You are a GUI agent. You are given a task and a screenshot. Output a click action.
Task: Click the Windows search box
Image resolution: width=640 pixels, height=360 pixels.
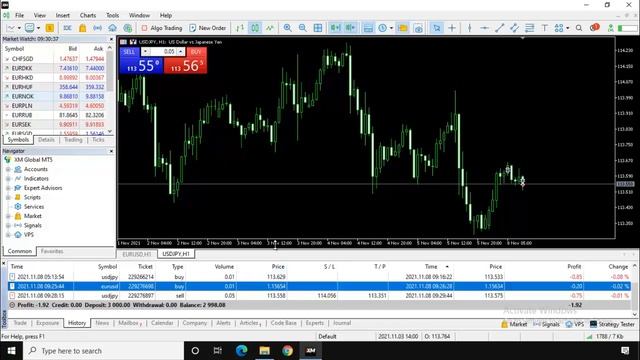pos(104,351)
